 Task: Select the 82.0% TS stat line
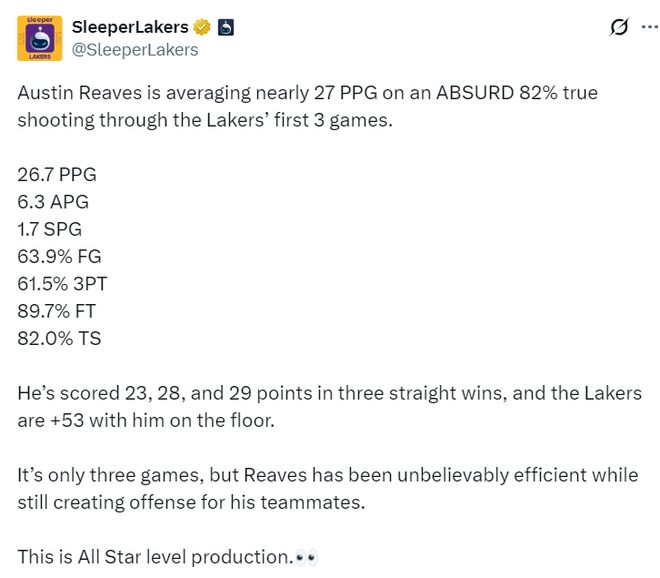coord(59,338)
